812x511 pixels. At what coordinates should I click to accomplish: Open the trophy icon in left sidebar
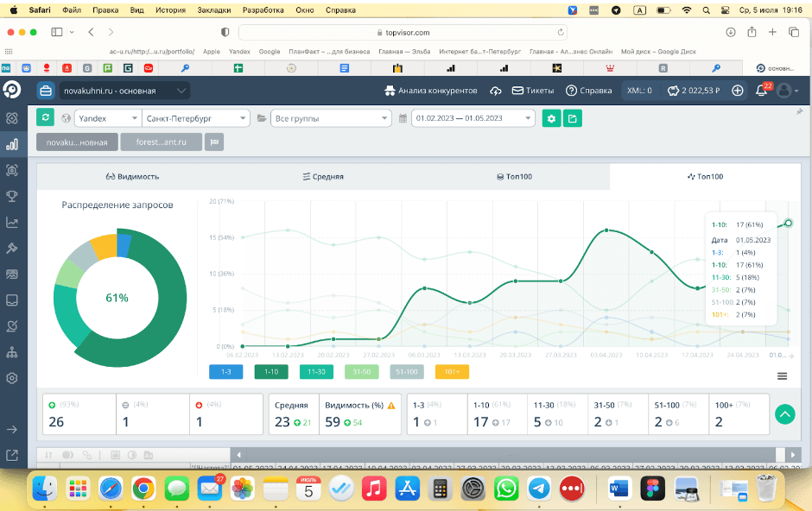pos(12,196)
